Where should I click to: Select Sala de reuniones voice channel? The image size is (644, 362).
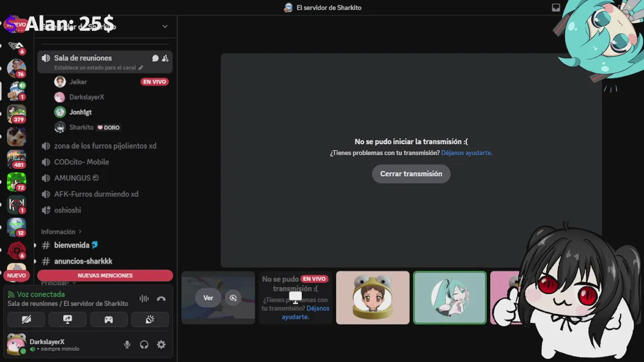105,62
